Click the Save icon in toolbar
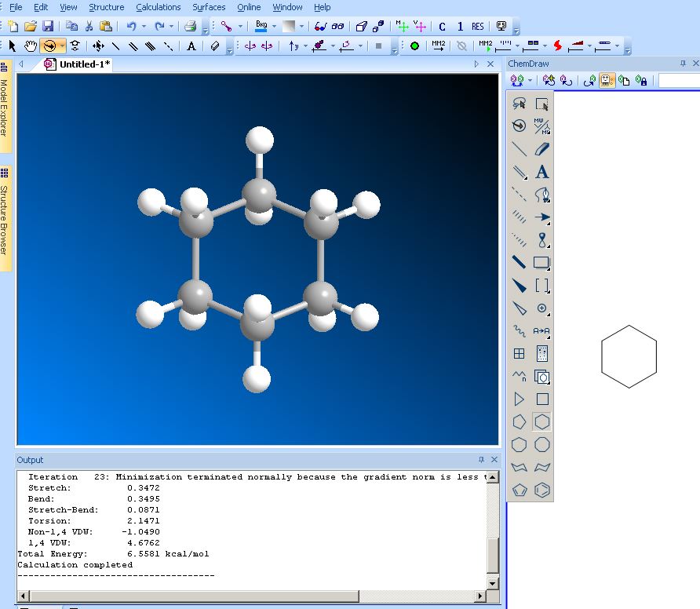 48,27
